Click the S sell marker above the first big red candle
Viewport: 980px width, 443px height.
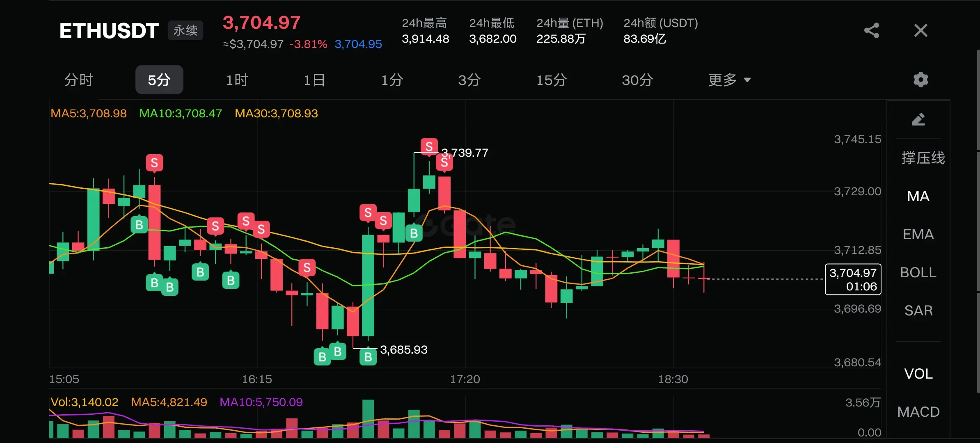(154, 163)
